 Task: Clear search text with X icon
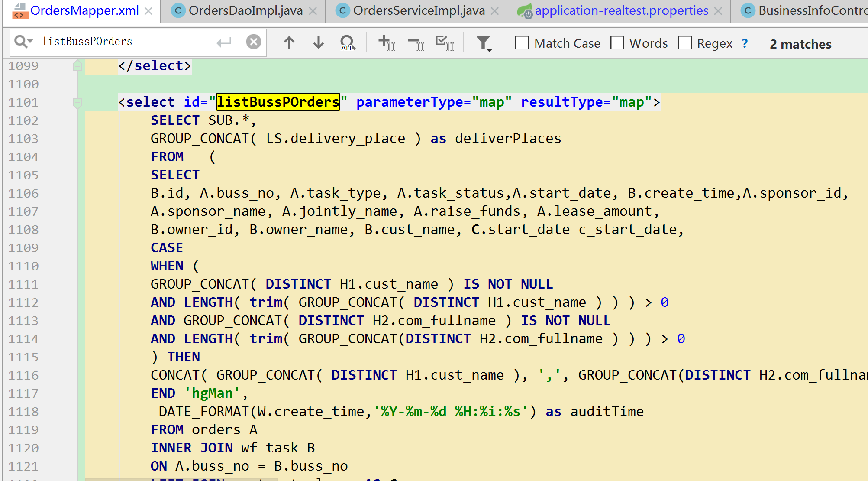253,42
